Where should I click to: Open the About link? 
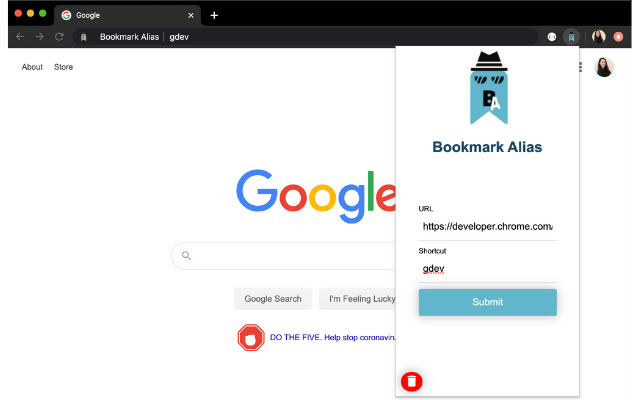(32, 67)
